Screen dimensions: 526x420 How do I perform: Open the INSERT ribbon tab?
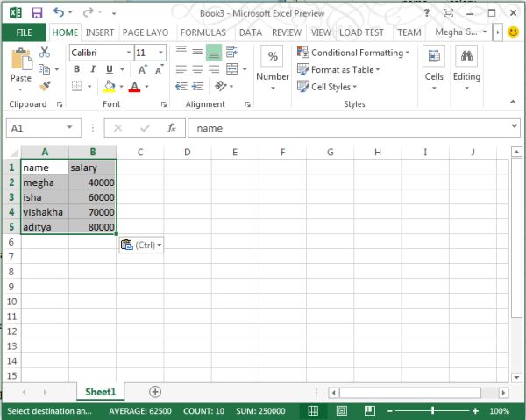pyautogui.click(x=100, y=32)
